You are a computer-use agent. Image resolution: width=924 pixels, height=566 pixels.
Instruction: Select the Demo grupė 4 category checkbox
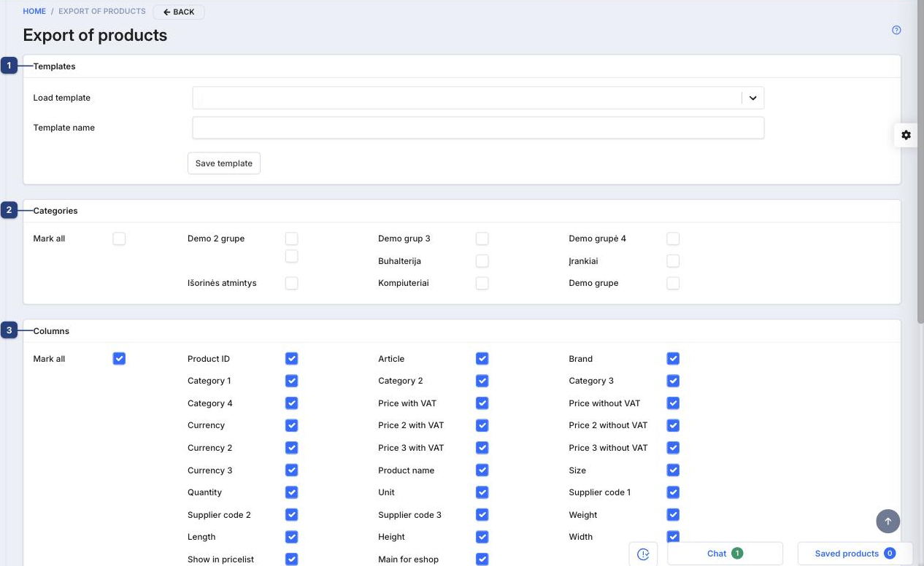click(673, 239)
